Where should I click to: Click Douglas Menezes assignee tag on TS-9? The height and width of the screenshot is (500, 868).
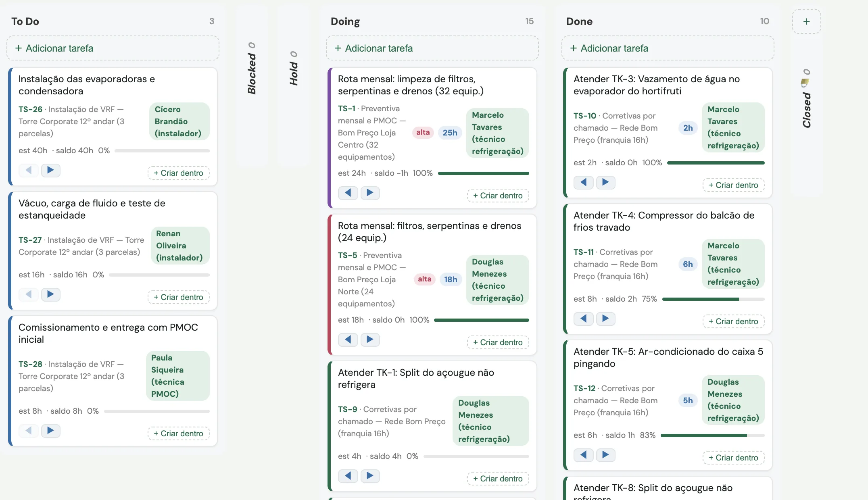[x=490, y=421]
